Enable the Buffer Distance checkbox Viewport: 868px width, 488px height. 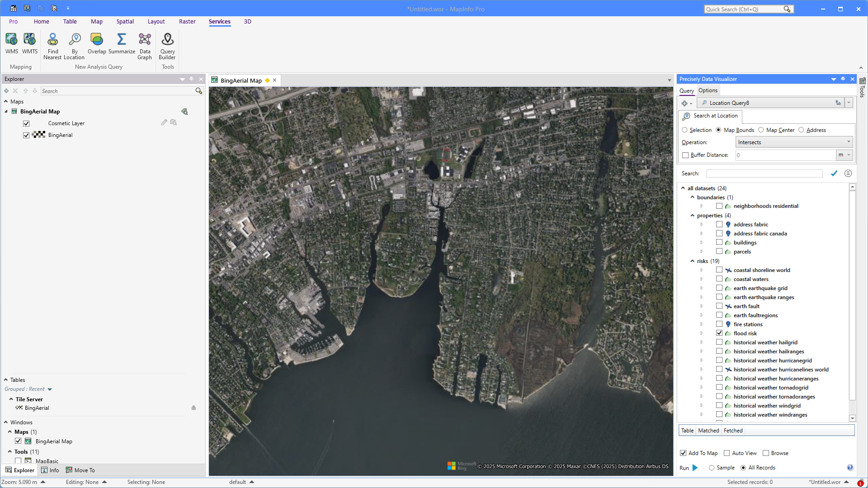click(685, 155)
